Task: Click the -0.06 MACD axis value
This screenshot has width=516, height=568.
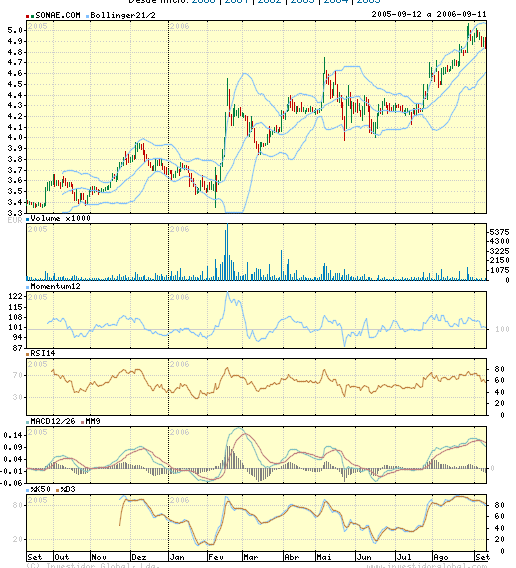Action: coord(12,483)
